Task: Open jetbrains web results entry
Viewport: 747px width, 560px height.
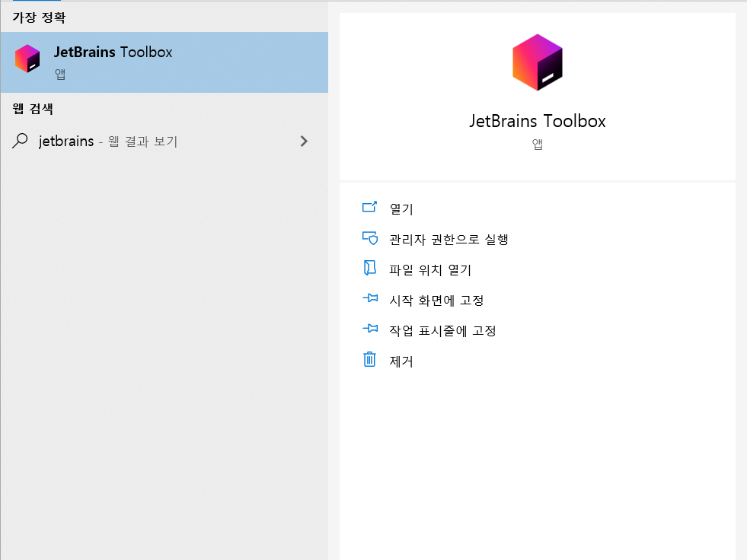Action: tap(164, 141)
